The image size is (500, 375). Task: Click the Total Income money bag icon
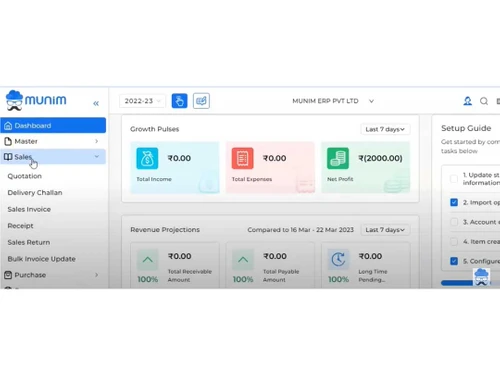[147, 158]
